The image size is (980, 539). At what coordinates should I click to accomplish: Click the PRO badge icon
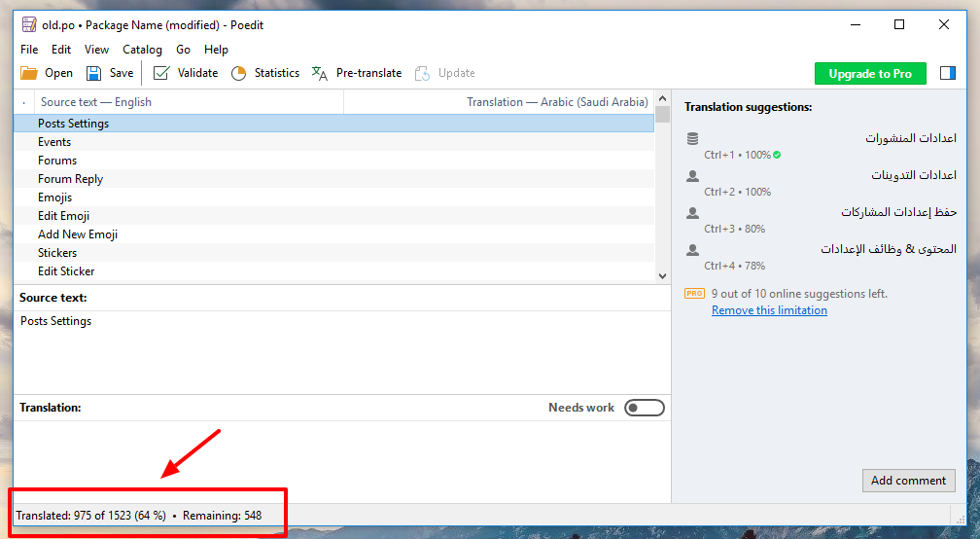[x=694, y=293]
